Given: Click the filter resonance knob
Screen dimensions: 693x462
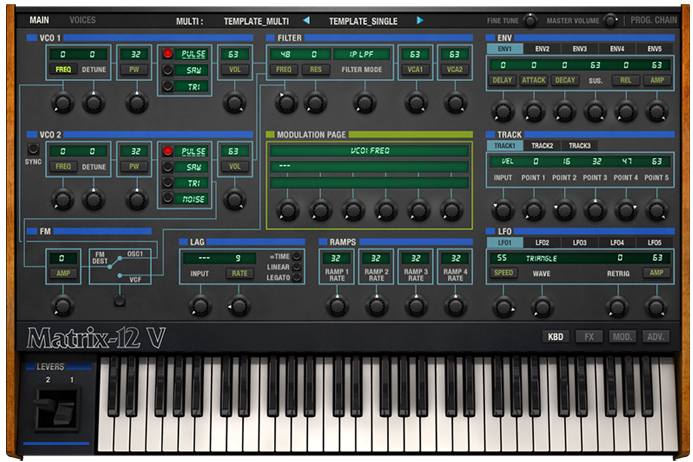Looking at the screenshot, I should [315, 103].
